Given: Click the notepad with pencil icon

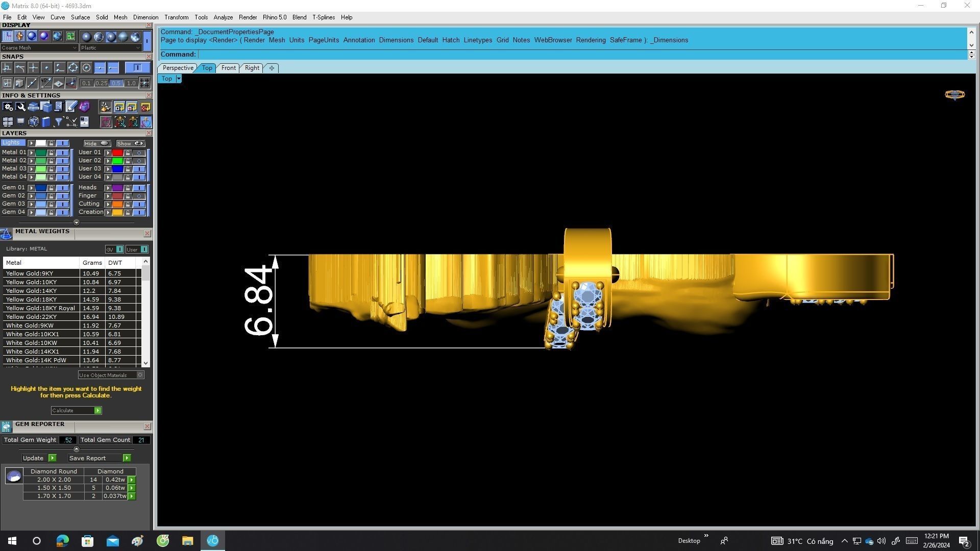Looking at the screenshot, I should 71,107.
